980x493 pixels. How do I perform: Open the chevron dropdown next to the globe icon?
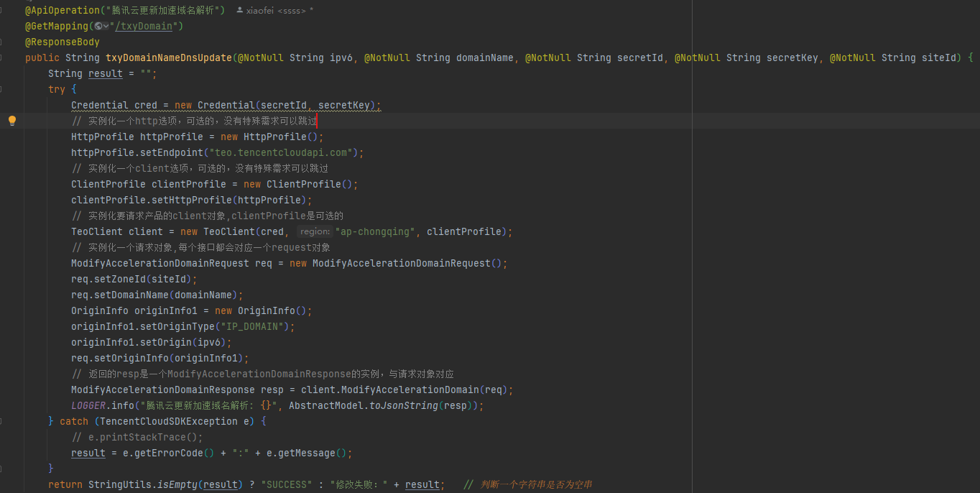pyautogui.click(x=106, y=27)
